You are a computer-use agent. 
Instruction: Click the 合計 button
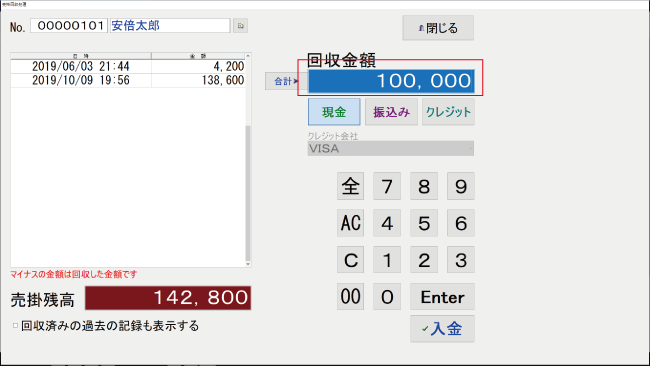pyautogui.click(x=286, y=81)
